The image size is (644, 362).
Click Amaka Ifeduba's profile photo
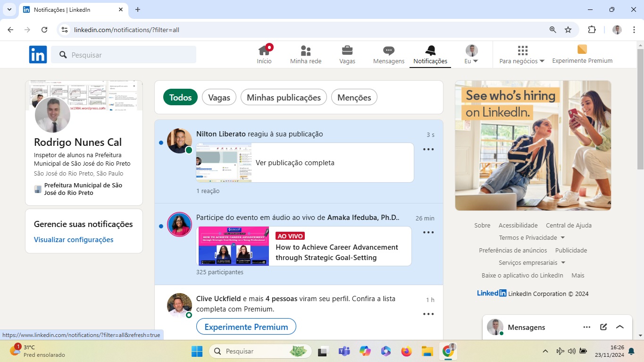[x=179, y=224]
